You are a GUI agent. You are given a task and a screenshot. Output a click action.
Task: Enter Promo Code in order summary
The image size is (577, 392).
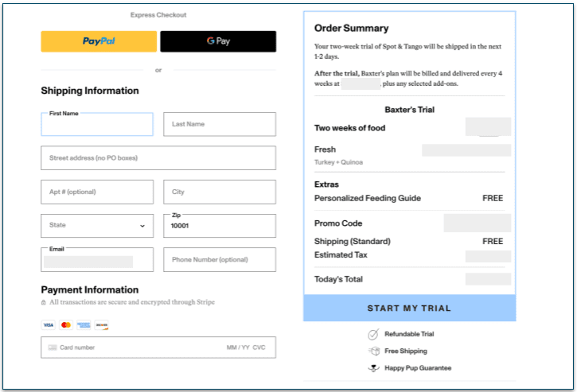point(477,223)
